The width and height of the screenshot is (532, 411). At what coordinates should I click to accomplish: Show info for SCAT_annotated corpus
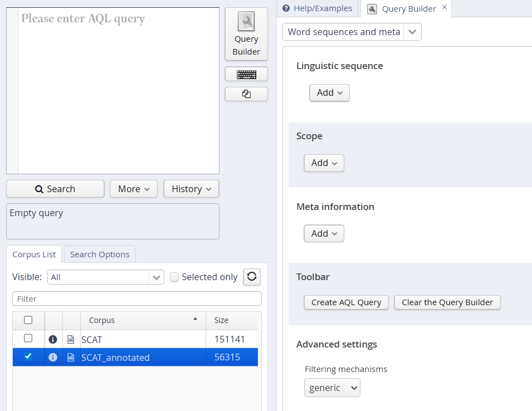(x=53, y=358)
